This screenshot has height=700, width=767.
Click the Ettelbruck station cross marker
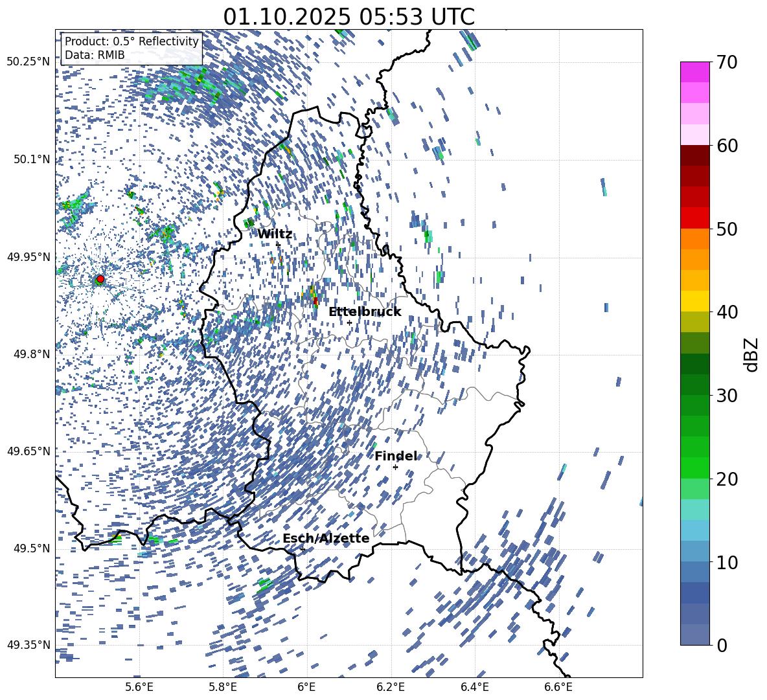(x=349, y=322)
